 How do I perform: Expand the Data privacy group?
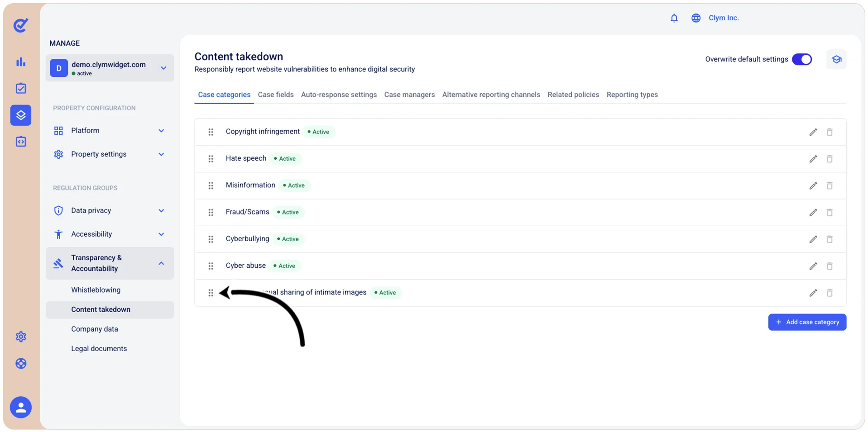[109, 210]
